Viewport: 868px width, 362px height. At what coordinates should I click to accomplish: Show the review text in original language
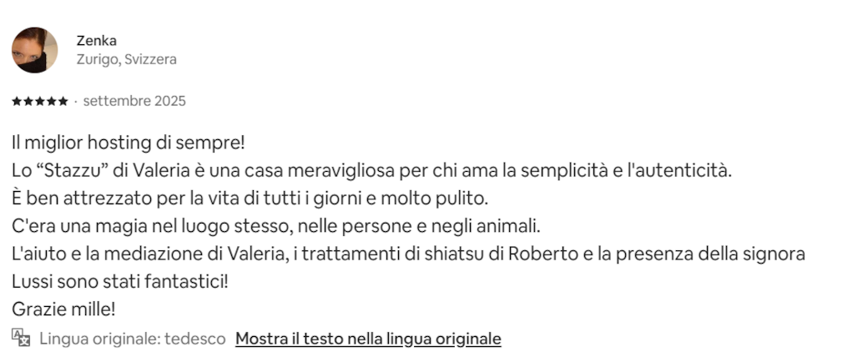point(368,339)
